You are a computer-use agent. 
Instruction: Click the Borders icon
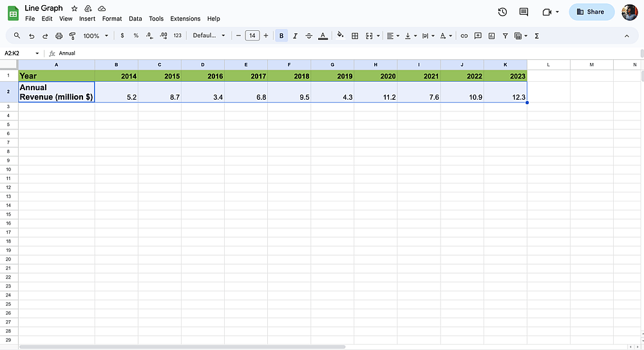coord(355,36)
